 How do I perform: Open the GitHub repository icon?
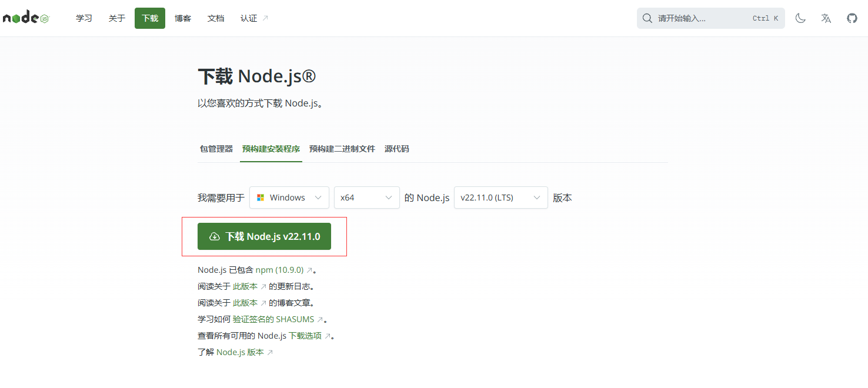852,18
